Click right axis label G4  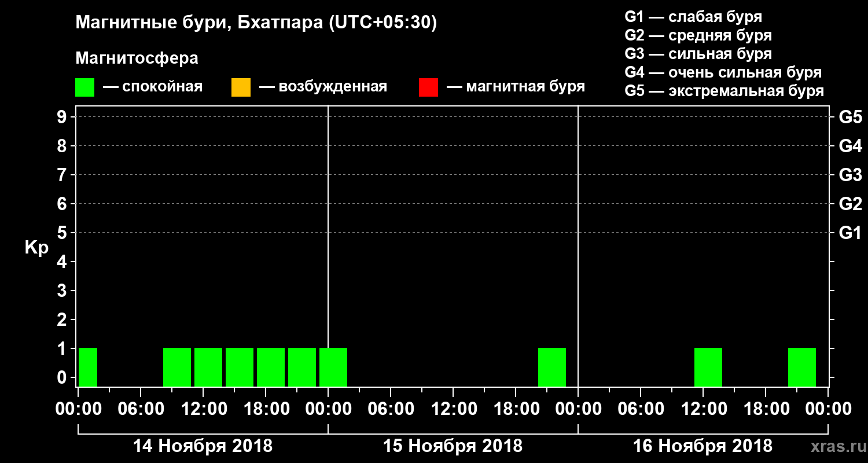tap(850, 146)
